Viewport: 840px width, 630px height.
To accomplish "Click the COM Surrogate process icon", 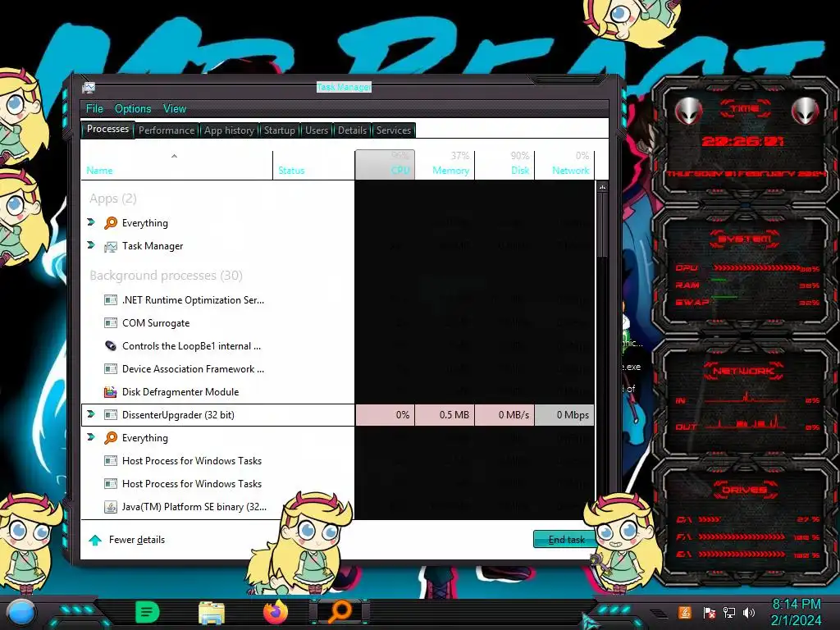I will point(111,323).
